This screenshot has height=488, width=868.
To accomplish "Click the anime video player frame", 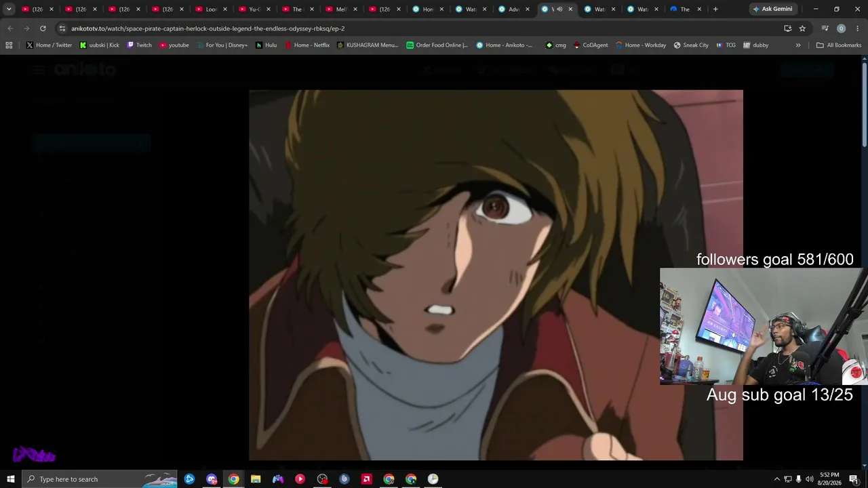I will click(496, 275).
